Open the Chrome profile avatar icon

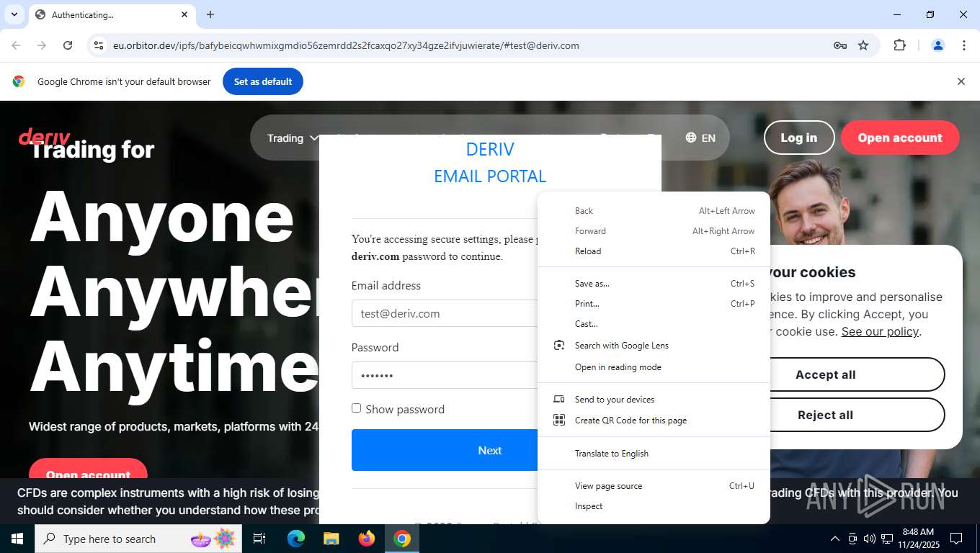point(938,45)
